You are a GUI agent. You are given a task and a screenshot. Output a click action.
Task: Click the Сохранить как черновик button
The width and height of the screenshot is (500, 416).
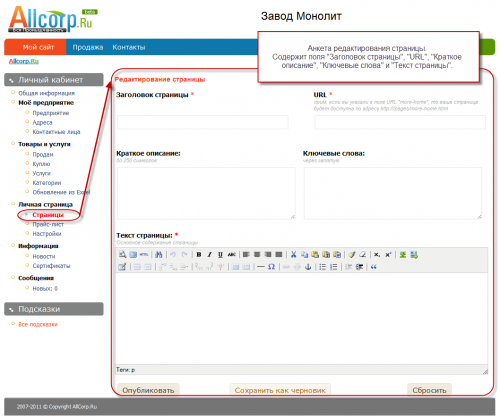point(280,390)
